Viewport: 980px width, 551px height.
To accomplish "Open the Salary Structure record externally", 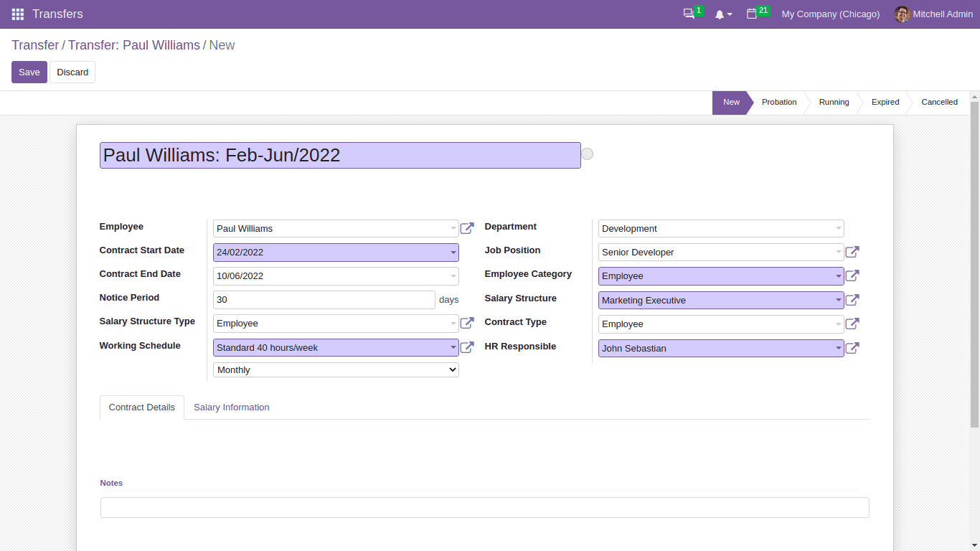I will click(852, 300).
